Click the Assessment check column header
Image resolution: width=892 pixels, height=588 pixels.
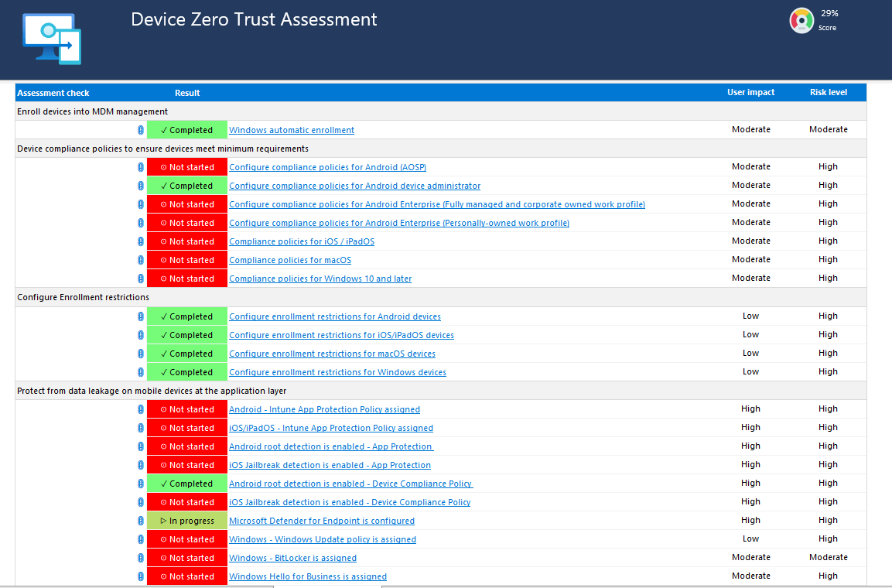click(53, 93)
